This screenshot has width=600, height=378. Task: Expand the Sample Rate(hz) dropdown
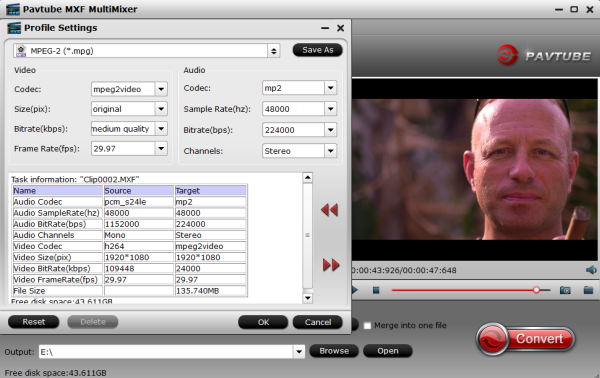[x=331, y=109]
